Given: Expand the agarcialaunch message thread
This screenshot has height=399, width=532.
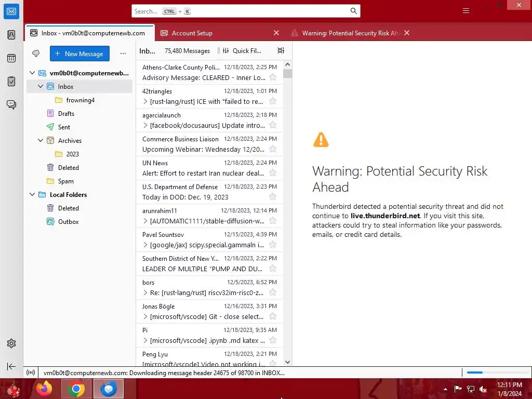Looking at the screenshot, I should 145,126.
